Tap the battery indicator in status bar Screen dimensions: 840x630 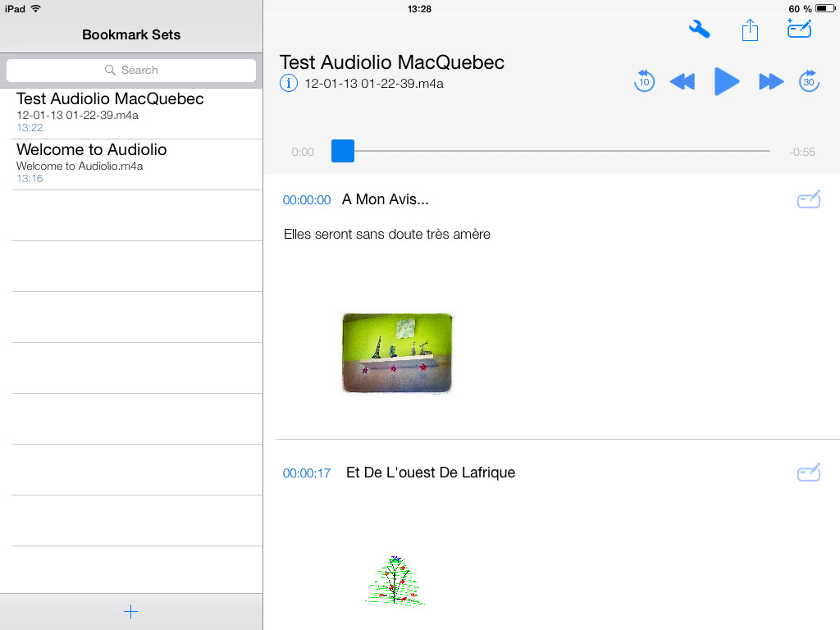point(825,8)
